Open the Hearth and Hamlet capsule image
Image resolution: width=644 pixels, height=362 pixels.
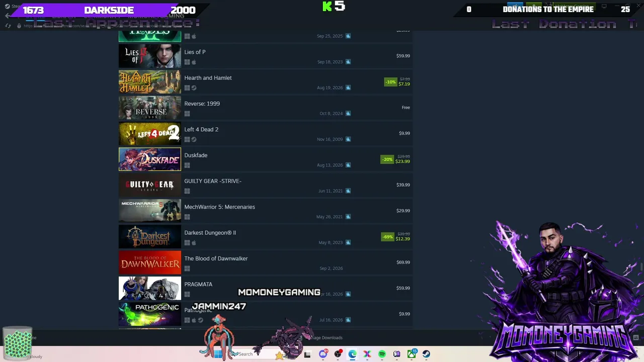(150, 81)
